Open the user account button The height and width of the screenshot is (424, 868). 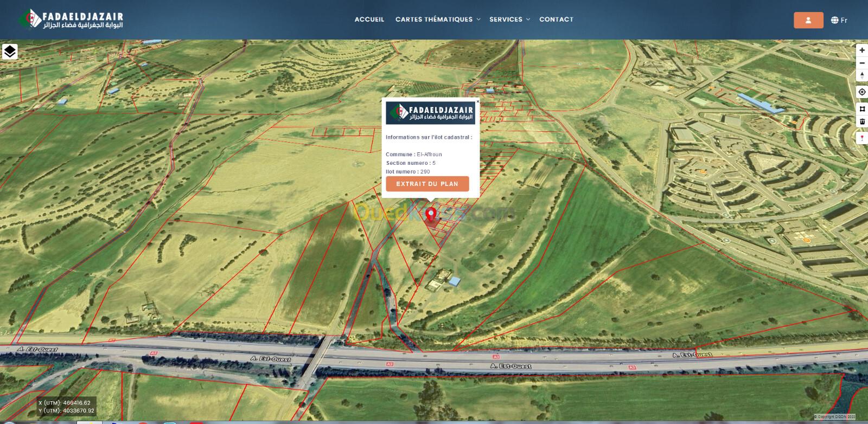(x=808, y=20)
